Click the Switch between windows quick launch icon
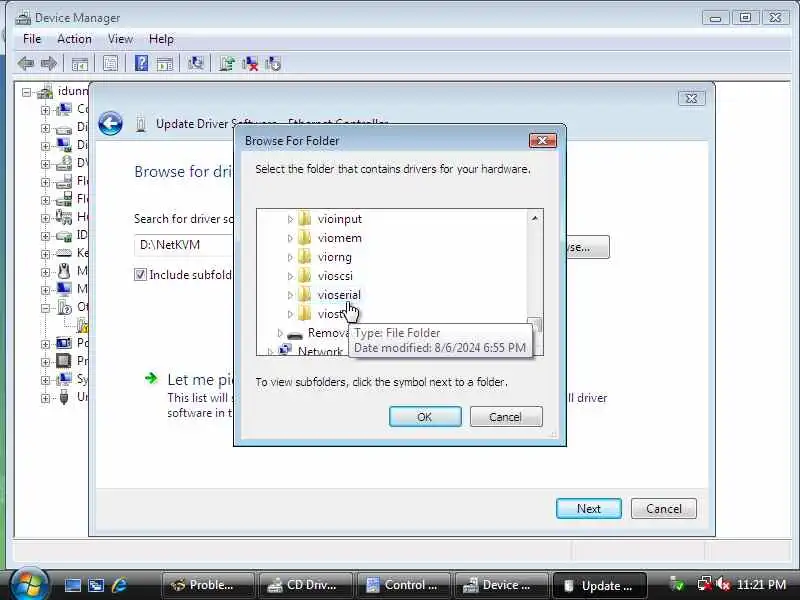The width and height of the screenshot is (800, 600). tap(96, 585)
